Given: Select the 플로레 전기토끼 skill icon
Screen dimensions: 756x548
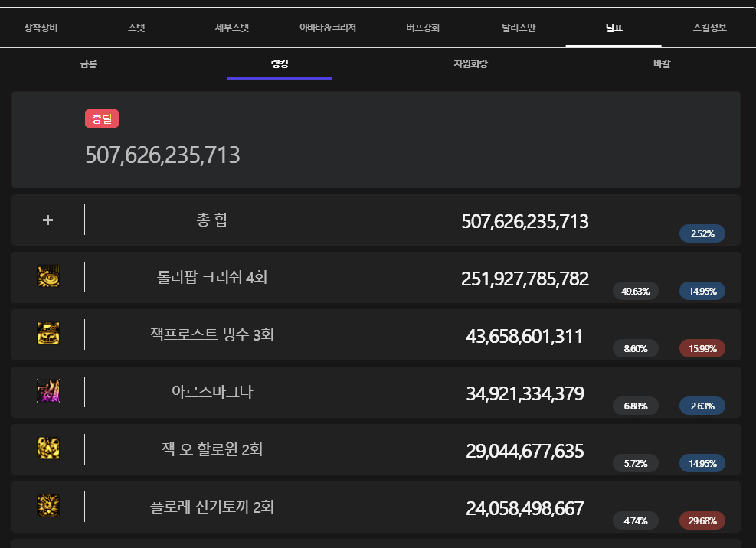Looking at the screenshot, I should [x=48, y=506].
